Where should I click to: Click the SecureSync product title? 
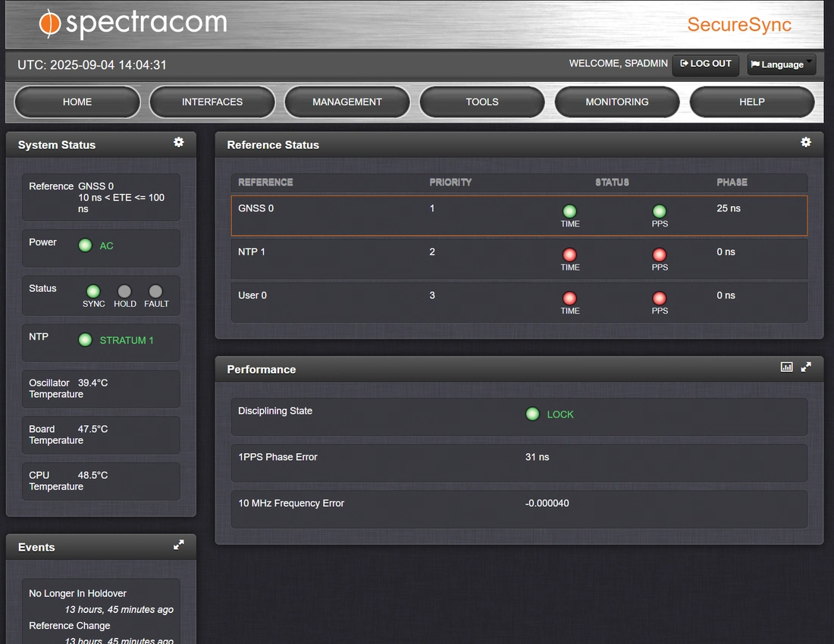coord(739,24)
